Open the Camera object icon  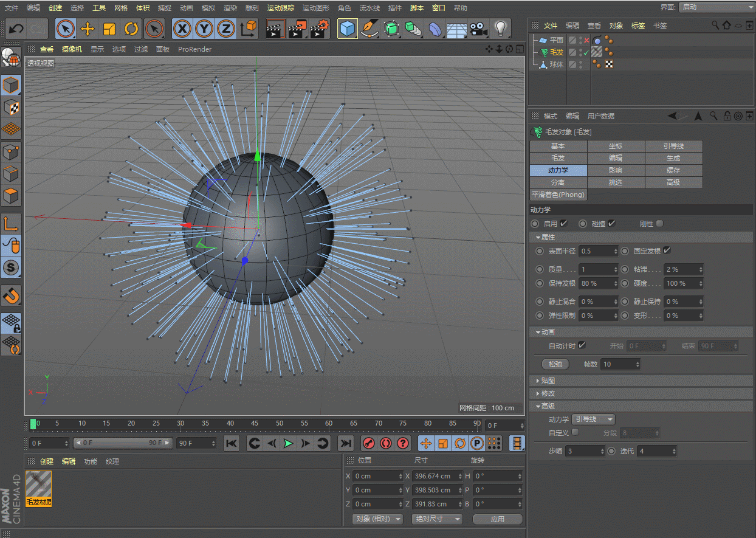[479, 29]
